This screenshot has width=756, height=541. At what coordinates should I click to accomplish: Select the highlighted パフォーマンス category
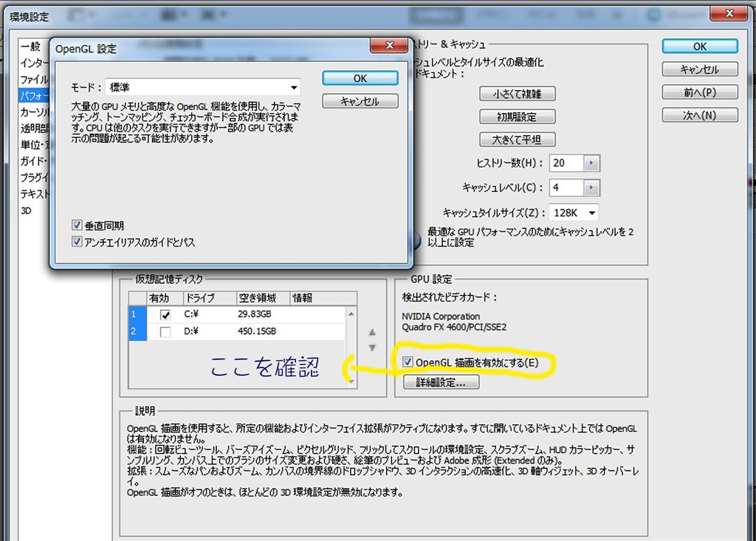(34, 95)
